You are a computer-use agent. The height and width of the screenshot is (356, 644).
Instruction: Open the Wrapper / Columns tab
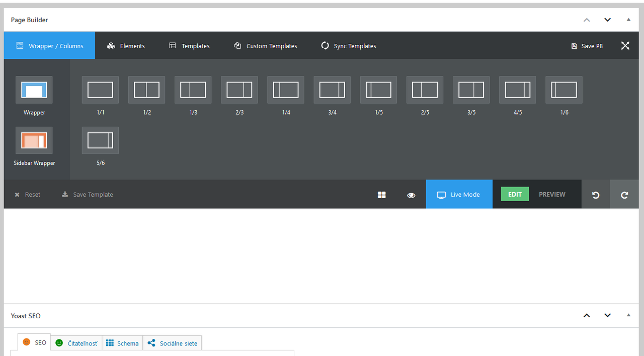49,46
